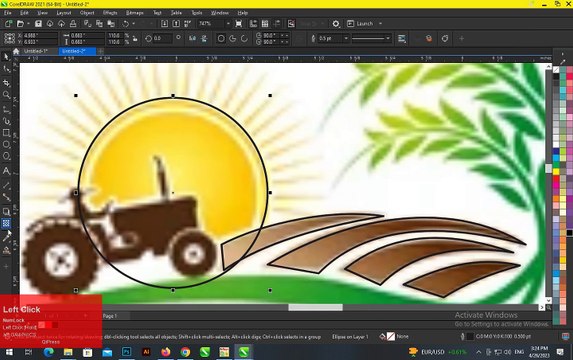
Task: Add a new document tab with plus
Action: coord(100,51)
